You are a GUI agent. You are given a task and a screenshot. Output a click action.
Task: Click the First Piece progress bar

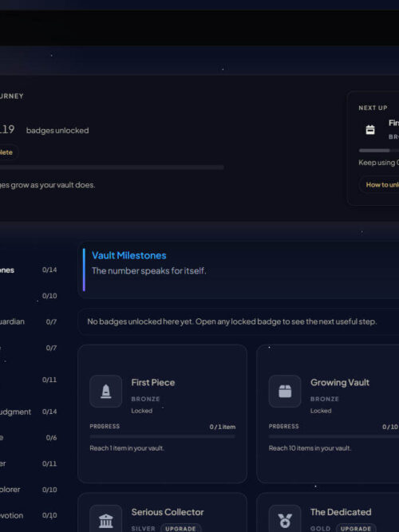coord(162,436)
